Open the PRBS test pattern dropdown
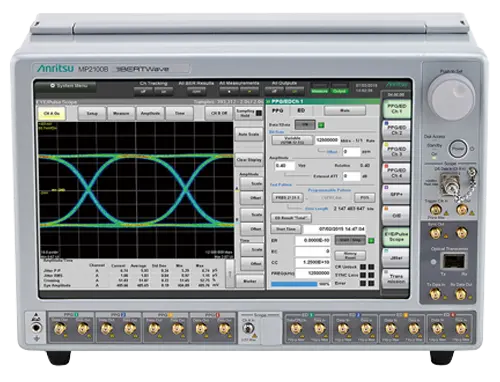 [x=287, y=198]
